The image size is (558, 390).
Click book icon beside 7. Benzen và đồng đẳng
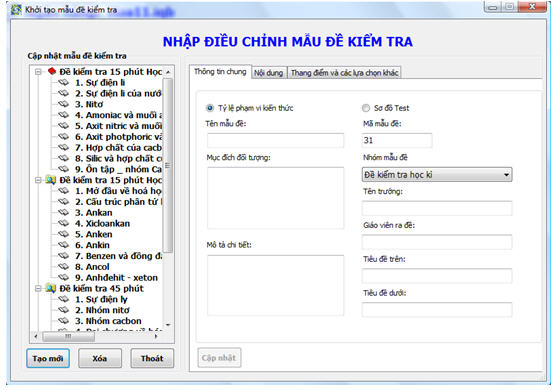(x=63, y=256)
